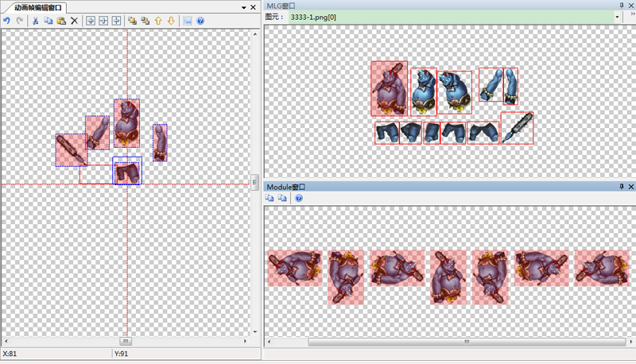Undo last action in animation frame editor
The width and height of the screenshot is (636, 364).
click(6, 21)
